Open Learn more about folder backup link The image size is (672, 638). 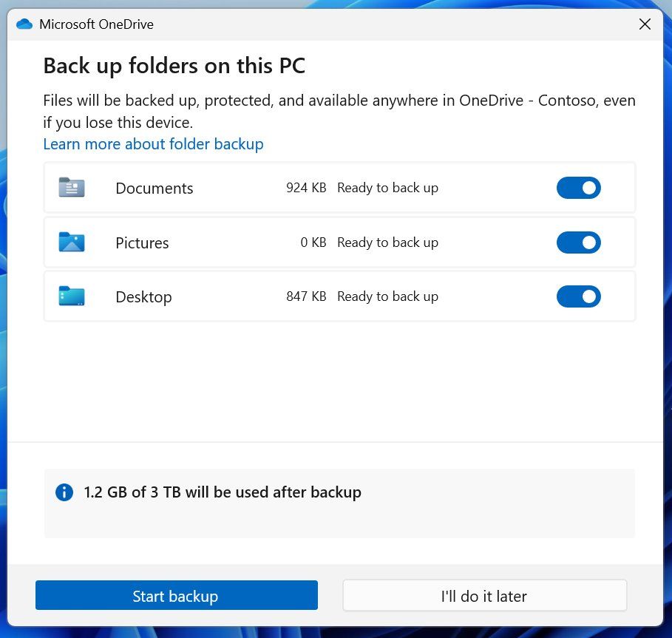click(x=153, y=144)
